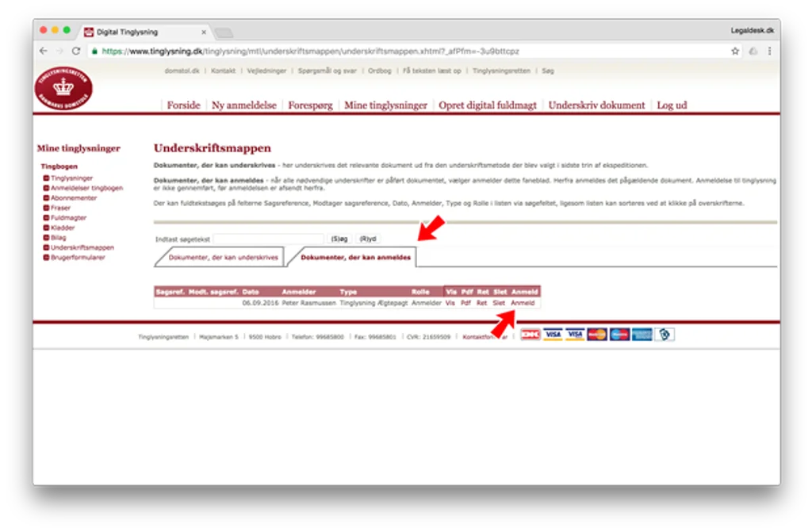The width and height of the screenshot is (812, 532).
Task: Click the (R)yd clear button
Action: [x=368, y=239]
